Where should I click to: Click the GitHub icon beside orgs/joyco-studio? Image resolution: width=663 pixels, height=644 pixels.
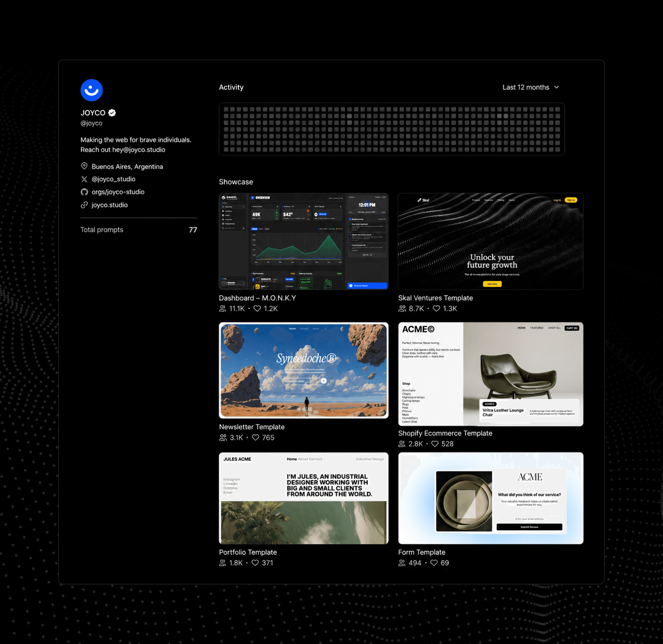coord(84,192)
